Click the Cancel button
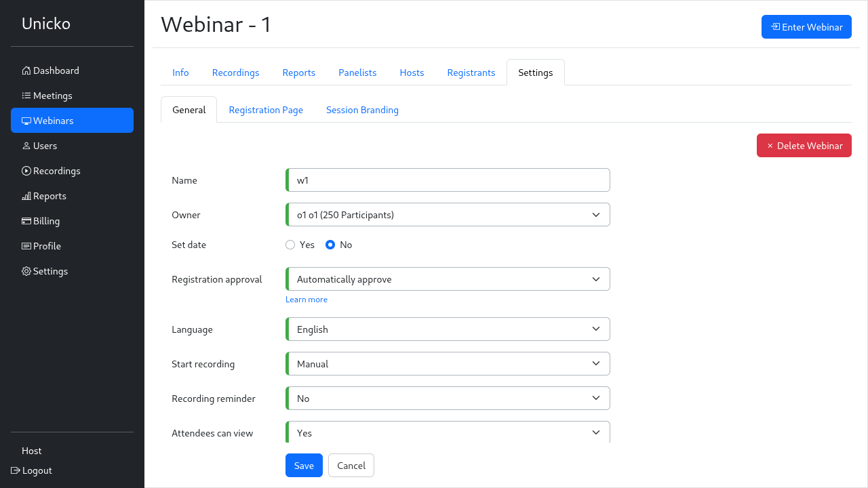The width and height of the screenshot is (868, 488). pos(351,466)
